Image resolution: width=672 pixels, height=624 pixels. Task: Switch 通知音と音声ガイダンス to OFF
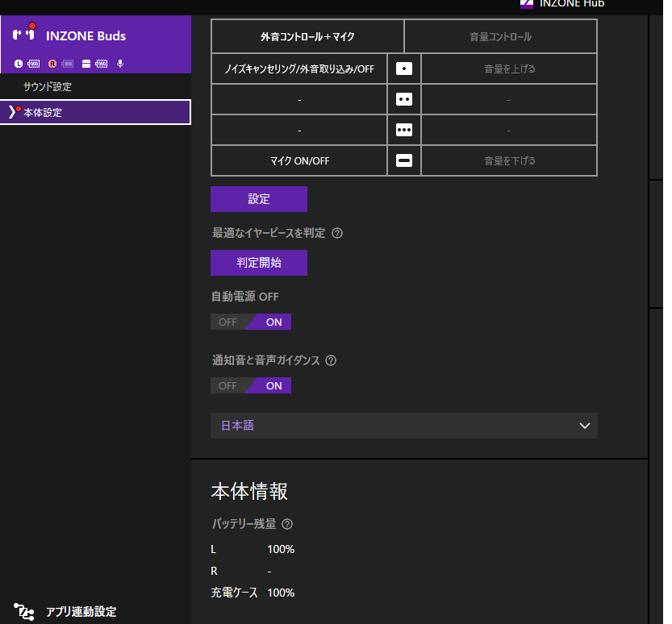(x=227, y=386)
